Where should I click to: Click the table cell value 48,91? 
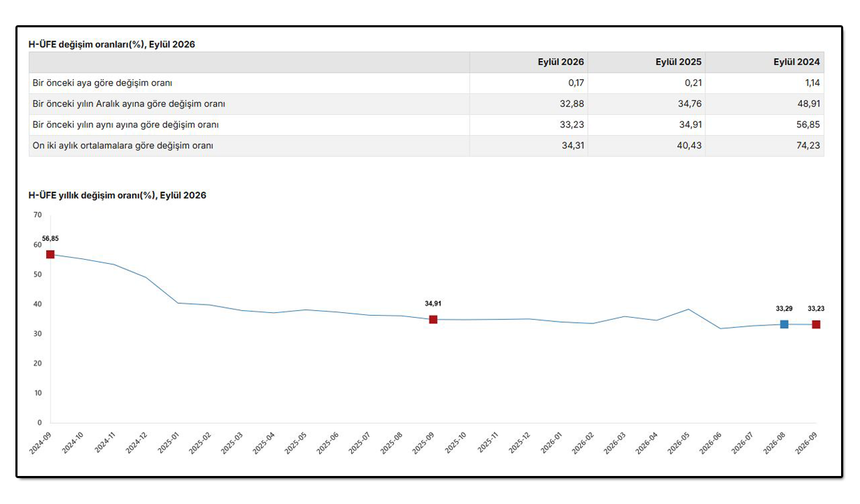(x=808, y=104)
